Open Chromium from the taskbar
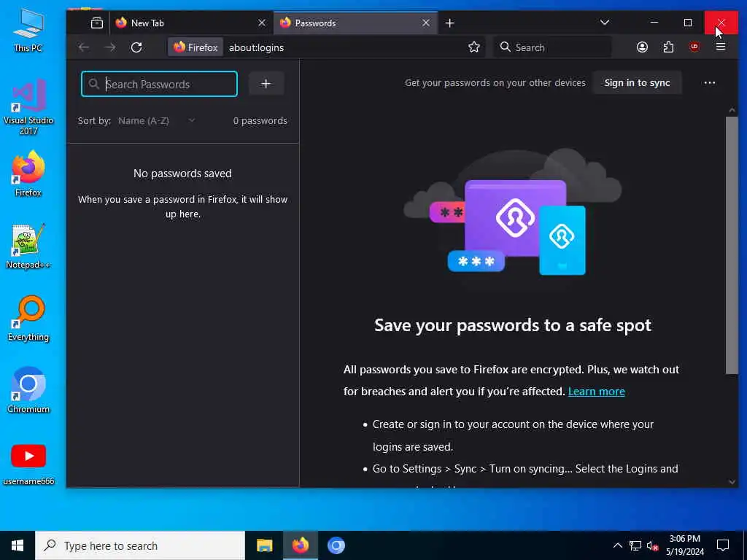Viewport: 747px width, 560px height. [336, 545]
